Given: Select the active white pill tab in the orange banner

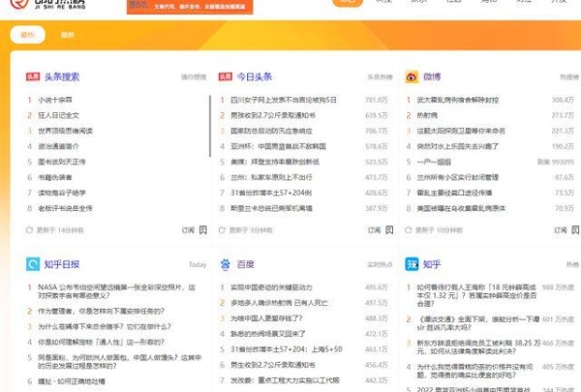Looking at the screenshot, I should (x=27, y=35).
